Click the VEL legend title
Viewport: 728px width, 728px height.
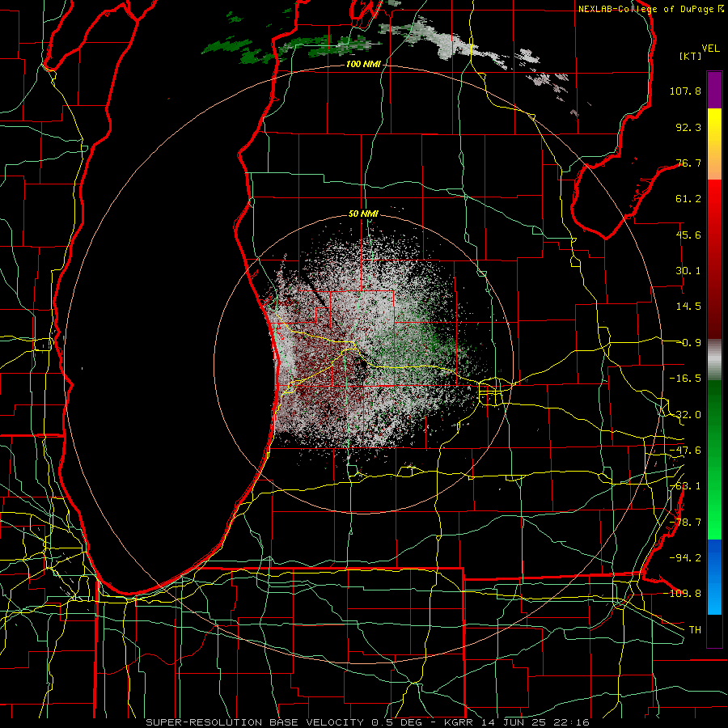click(710, 49)
